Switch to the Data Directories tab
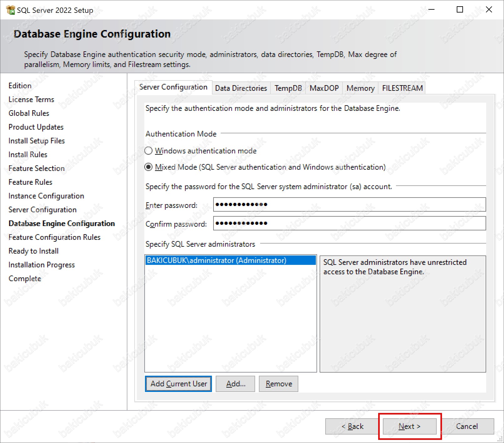Viewport: 504px width, 443px height. pyautogui.click(x=241, y=88)
